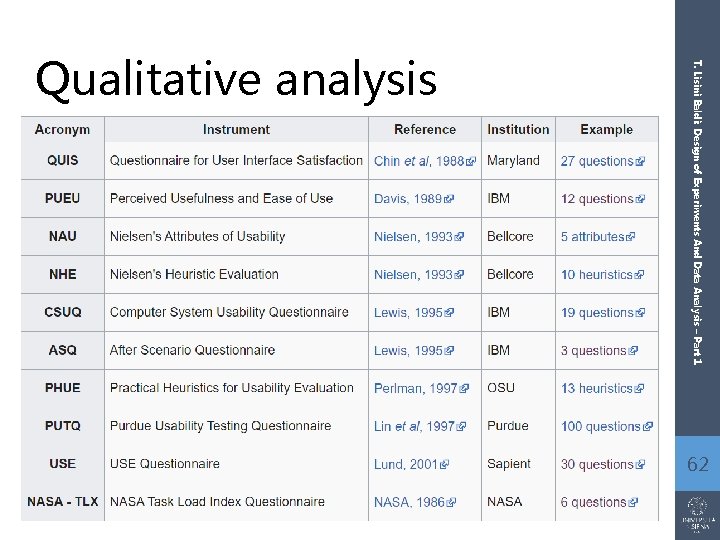Click external link icon beside Chin et al, 1988
The height and width of the screenshot is (540, 720).
pyautogui.click(x=470, y=162)
